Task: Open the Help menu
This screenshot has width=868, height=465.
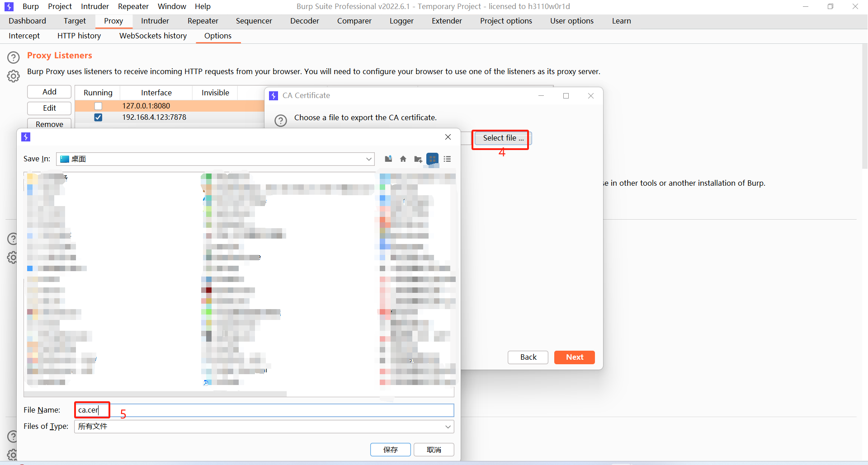Action: point(203,6)
